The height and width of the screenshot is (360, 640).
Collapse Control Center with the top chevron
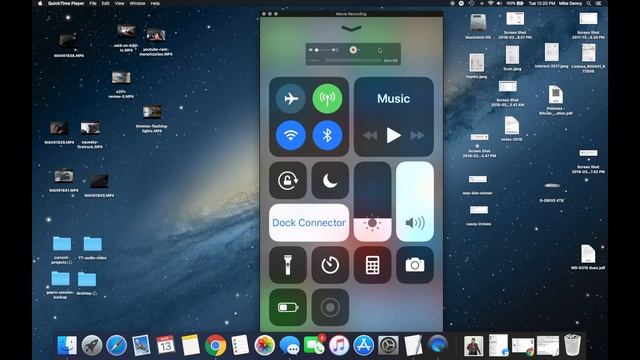351,29
